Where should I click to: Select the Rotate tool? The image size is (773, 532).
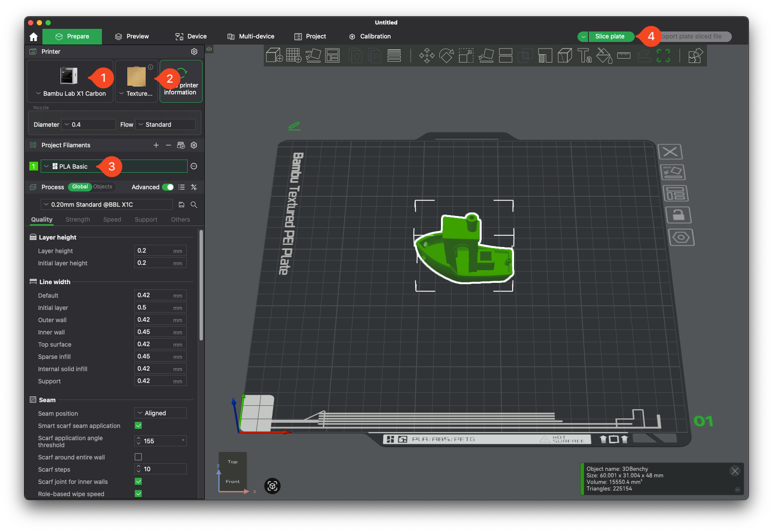pyautogui.click(x=446, y=56)
